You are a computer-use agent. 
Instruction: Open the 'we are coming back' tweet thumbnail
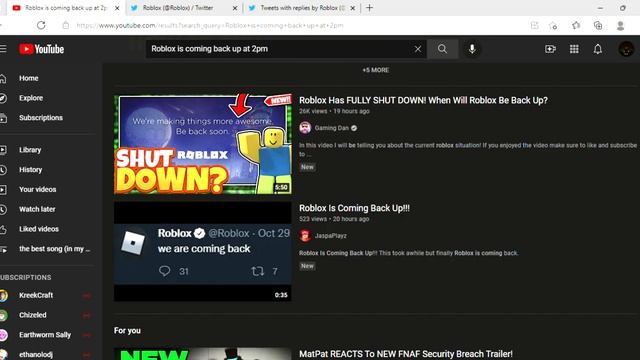coord(203,251)
